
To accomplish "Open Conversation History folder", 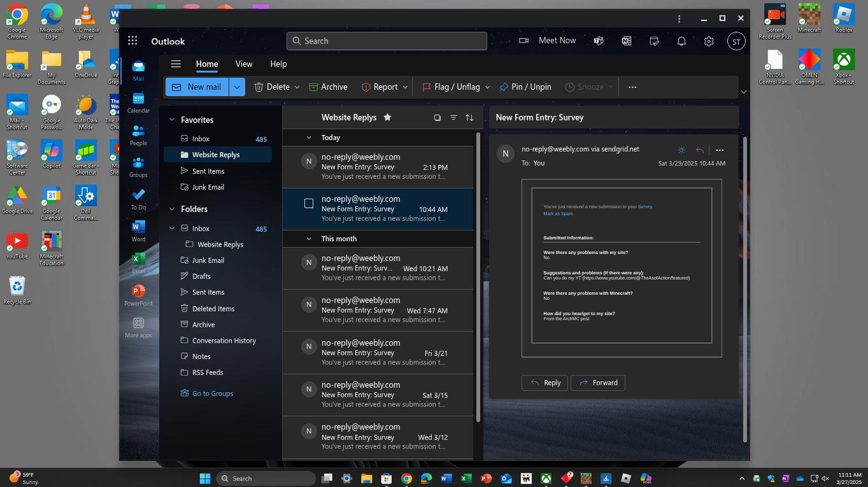I will (x=218, y=341).
